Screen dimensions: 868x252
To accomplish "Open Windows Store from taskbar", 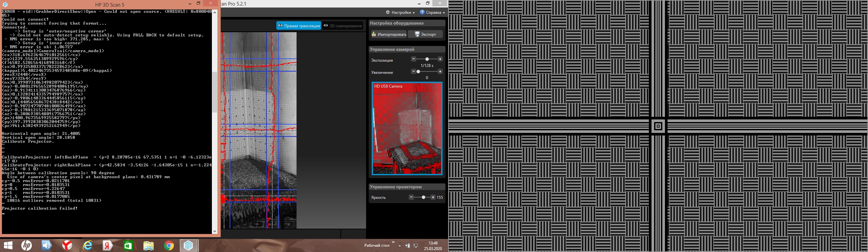I will [x=128, y=245].
